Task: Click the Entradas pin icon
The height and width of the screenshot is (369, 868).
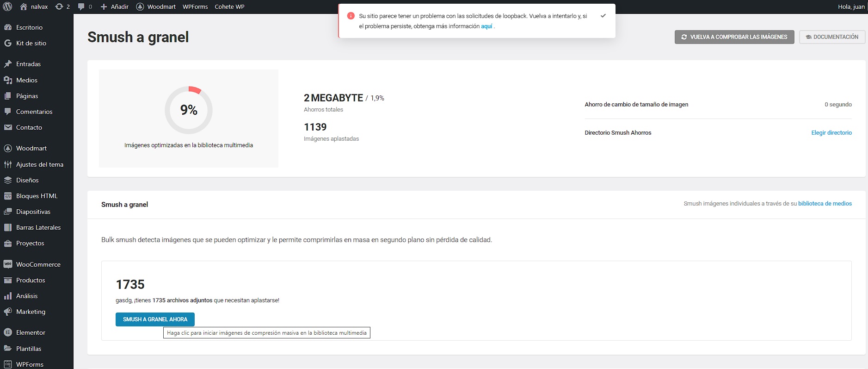Action: (x=8, y=64)
